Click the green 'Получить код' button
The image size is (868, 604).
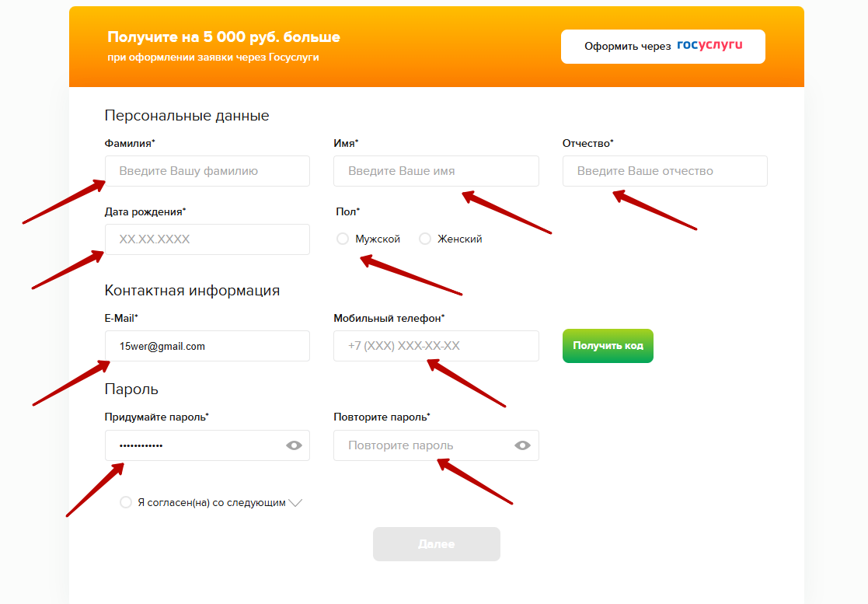[608, 346]
